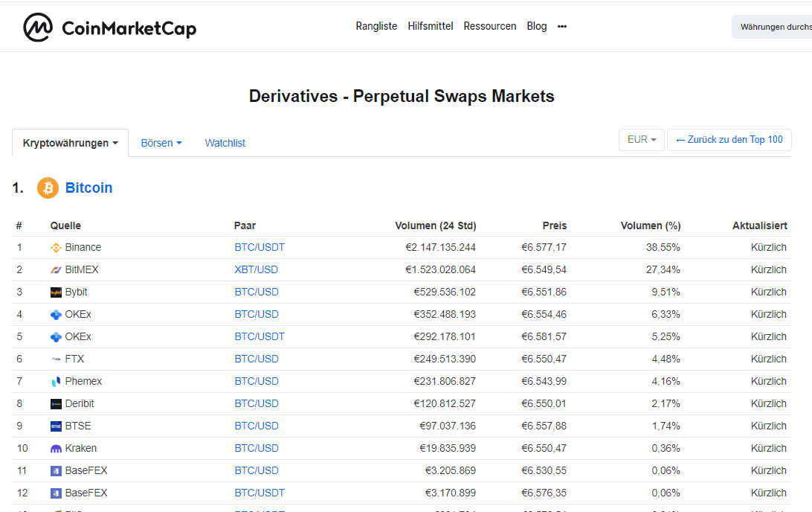Click Zurück zu den Top 100 button

(729, 140)
